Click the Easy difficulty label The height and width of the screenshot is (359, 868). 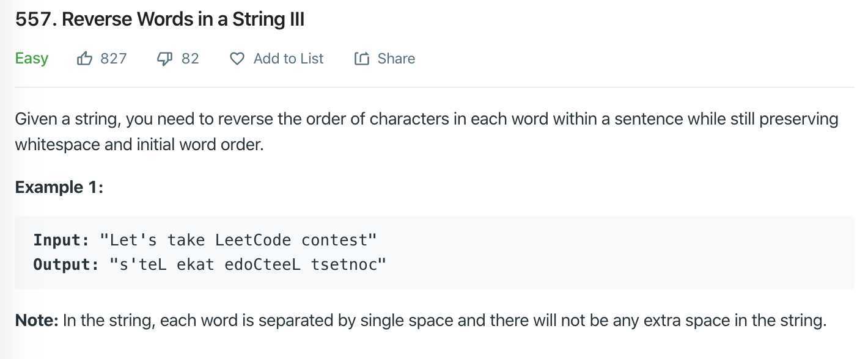(32, 59)
